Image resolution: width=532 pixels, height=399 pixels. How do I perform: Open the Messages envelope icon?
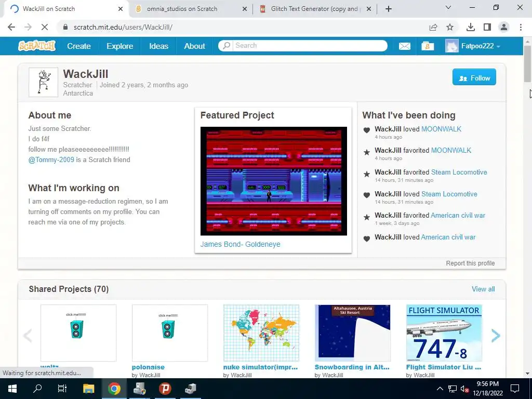tap(404, 46)
